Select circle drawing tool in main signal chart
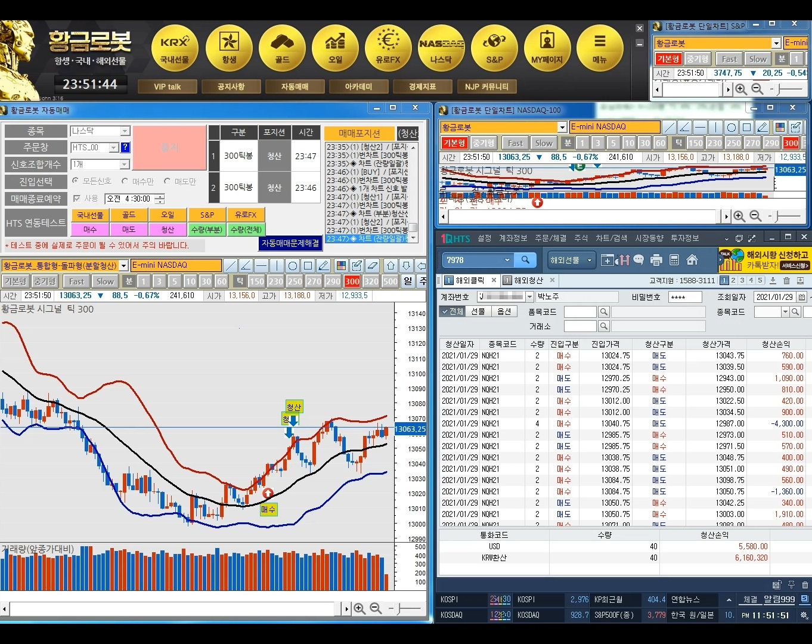Screen dimensions: 812x644 coord(292,265)
